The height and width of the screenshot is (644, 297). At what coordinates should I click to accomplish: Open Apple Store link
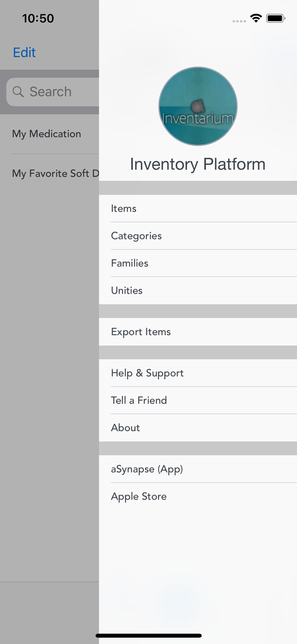click(x=198, y=496)
